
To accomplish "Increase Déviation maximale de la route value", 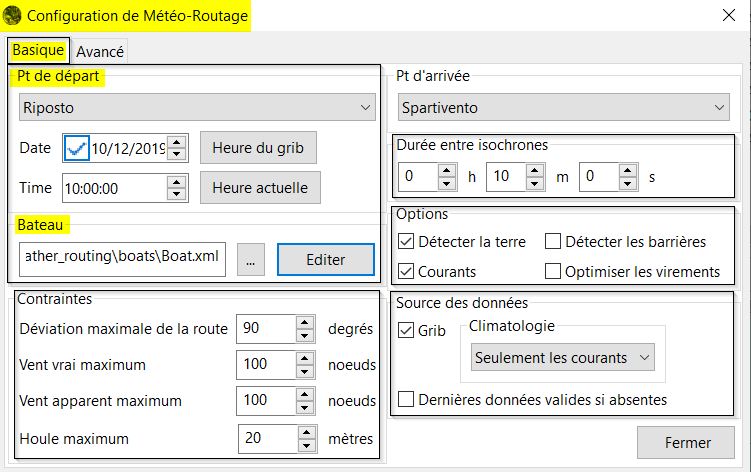I will (x=305, y=322).
